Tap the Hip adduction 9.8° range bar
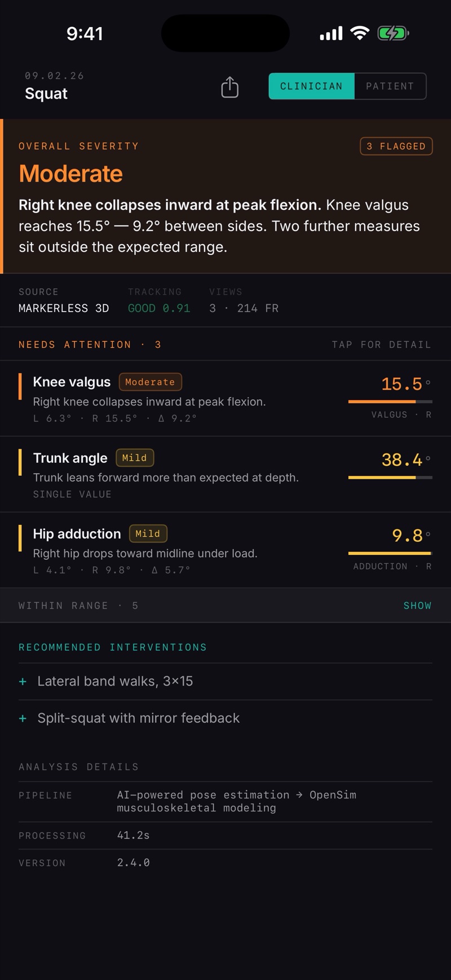Image resolution: width=451 pixels, height=980 pixels. (x=390, y=553)
